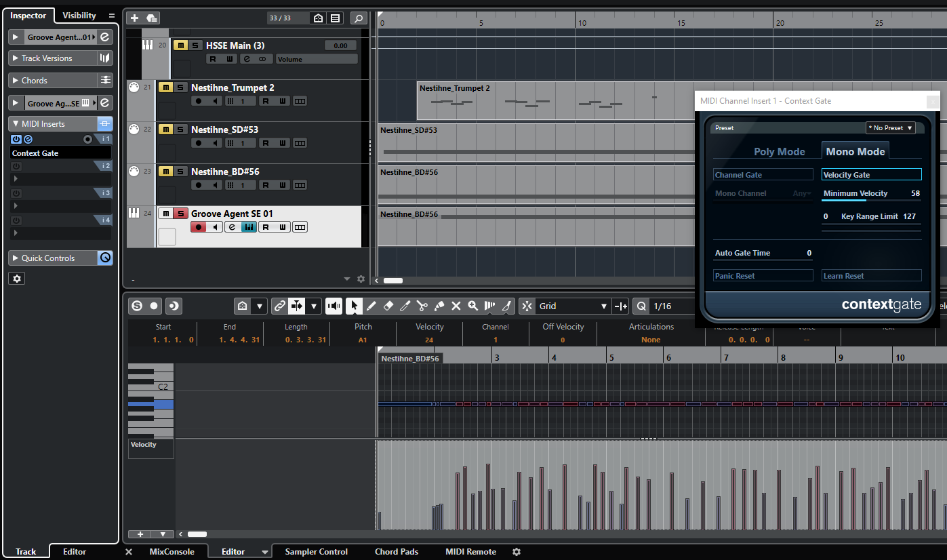Solo the Groove Agent SE 01 track
Screen dimensions: 947x560
180,213
